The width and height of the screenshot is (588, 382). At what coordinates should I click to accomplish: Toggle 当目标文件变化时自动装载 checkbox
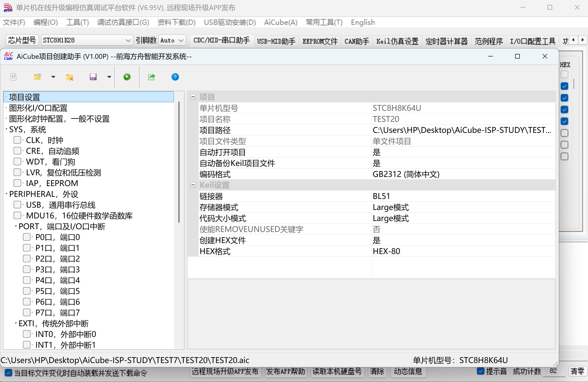pyautogui.click(x=8, y=373)
